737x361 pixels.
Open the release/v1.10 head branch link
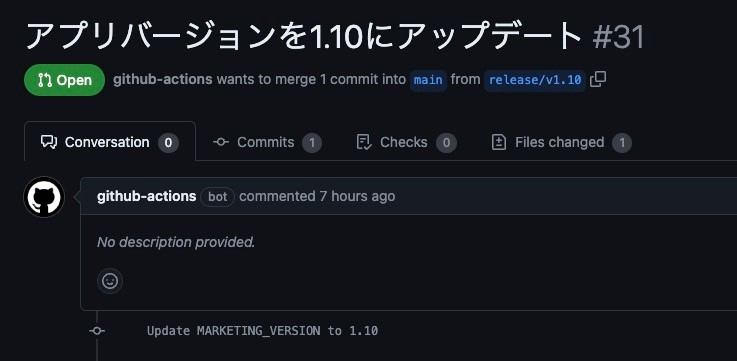pyautogui.click(x=535, y=80)
